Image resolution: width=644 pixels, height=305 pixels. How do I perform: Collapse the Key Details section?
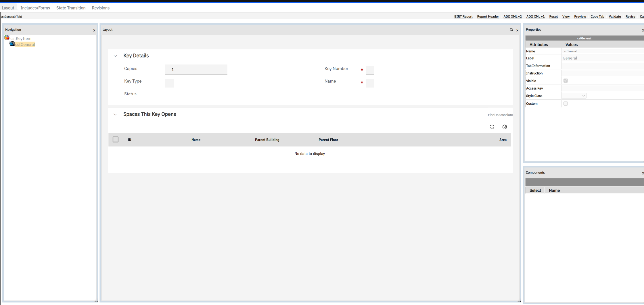click(x=115, y=56)
